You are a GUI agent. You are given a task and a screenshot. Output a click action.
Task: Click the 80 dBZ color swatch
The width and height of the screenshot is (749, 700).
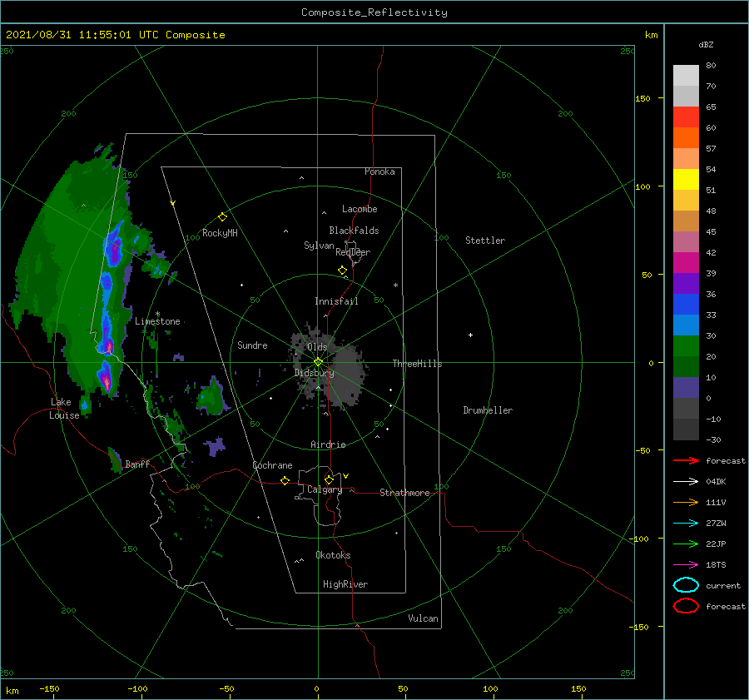(x=686, y=75)
